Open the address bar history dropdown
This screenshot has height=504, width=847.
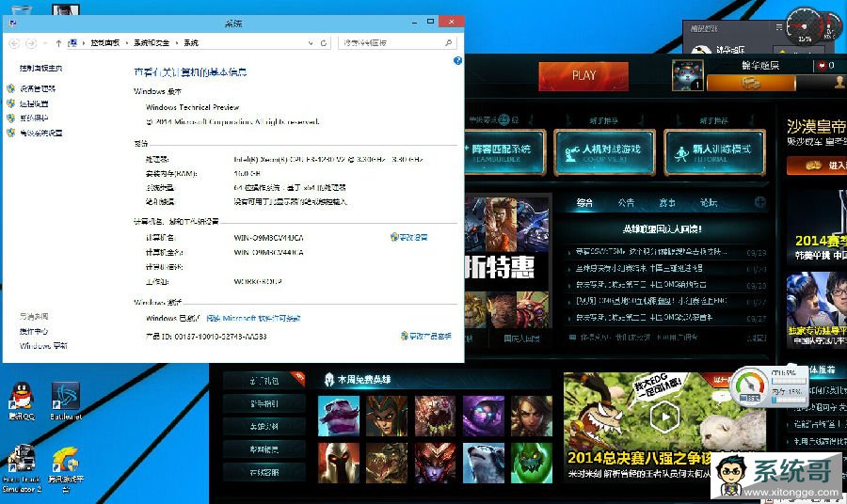coord(310,43)
